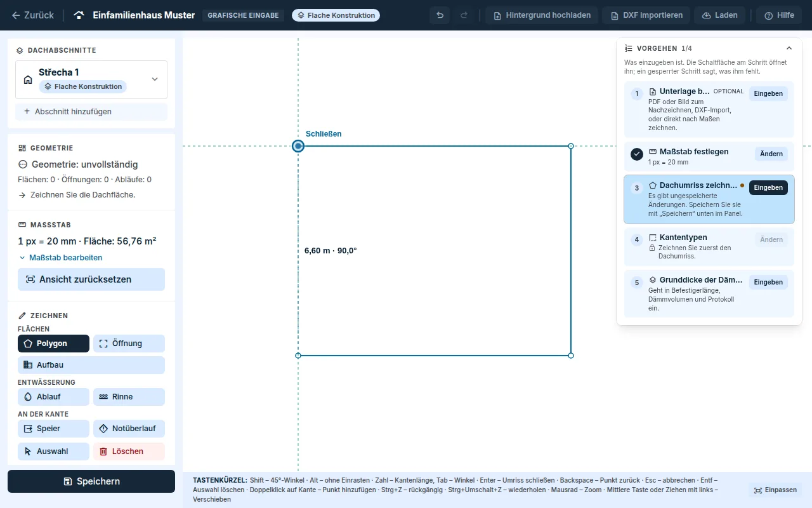Screen dimensions: 812x508
Task: Click the top-right polygon vertex
Action: [x=571, y=146]
